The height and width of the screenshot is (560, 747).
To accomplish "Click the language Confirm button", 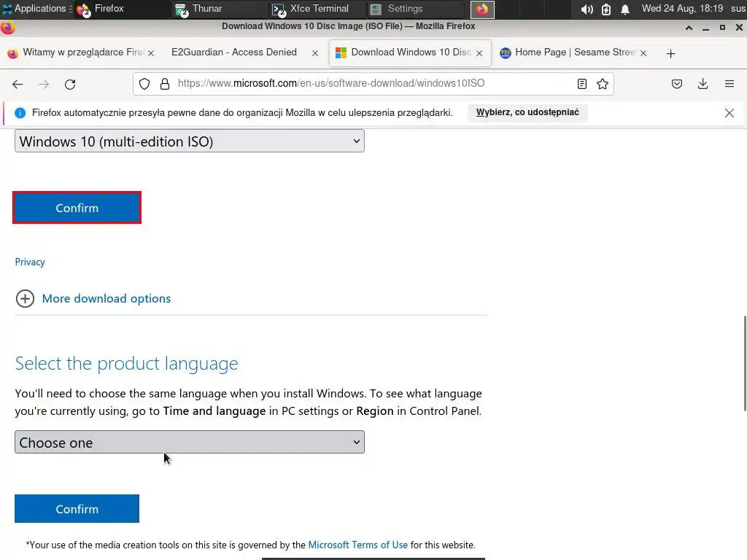I will (x=77, y=508).
